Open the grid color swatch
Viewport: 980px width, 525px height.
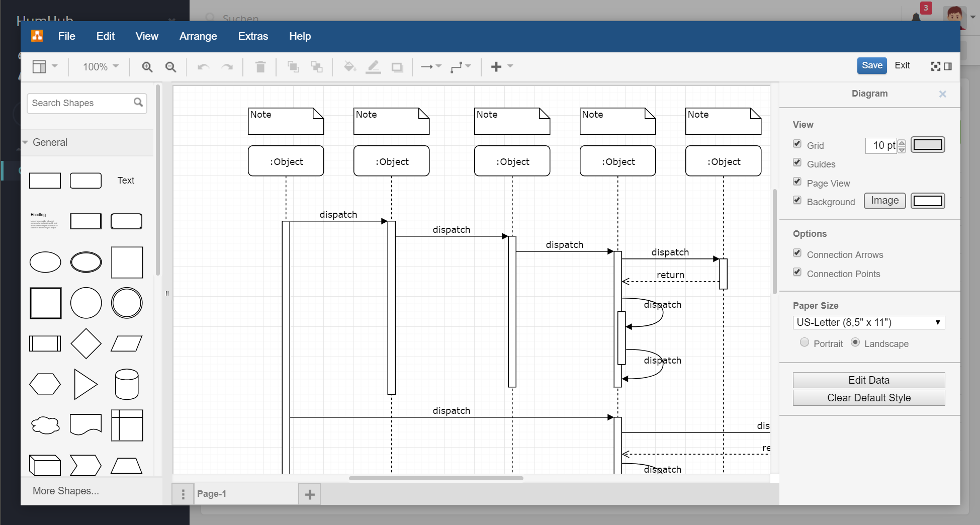click(928, 145)
